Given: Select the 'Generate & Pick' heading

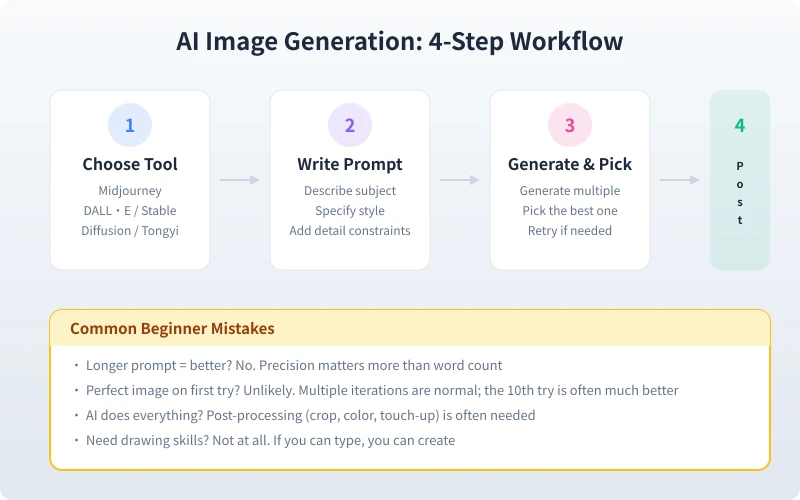Looking at the screenshot, I should coord(569,164).
